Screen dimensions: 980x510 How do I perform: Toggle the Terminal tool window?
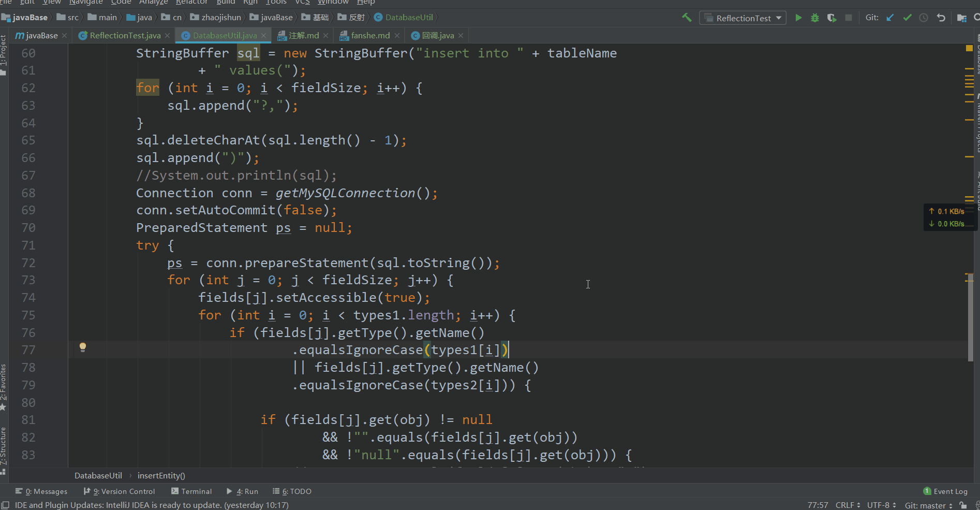coord(191,491)
